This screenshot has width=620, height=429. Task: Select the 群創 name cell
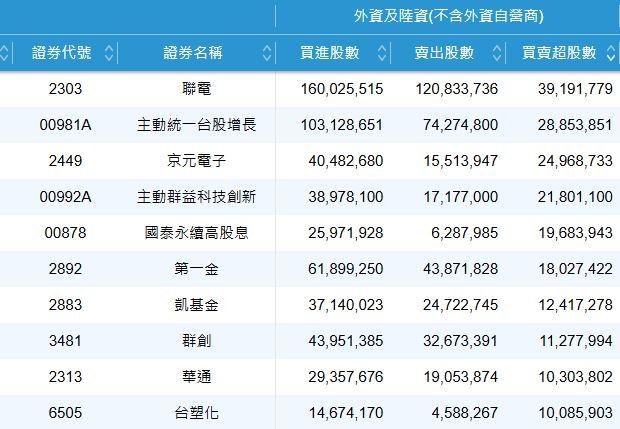(x=197, y=341)
